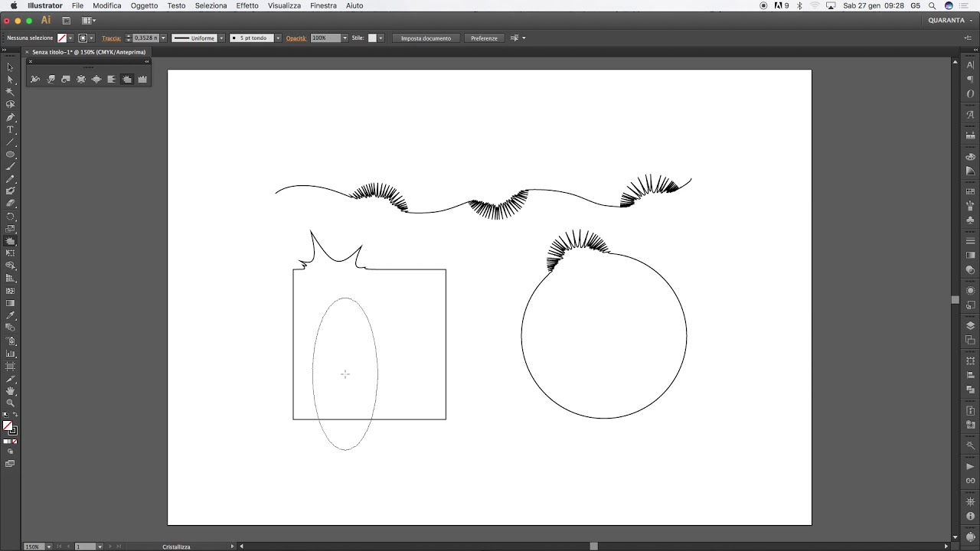The width and height of the screenshot is (980, 551).
Task: Open the Layers panel icon in right dock
Action: click(x=970, y=325)
